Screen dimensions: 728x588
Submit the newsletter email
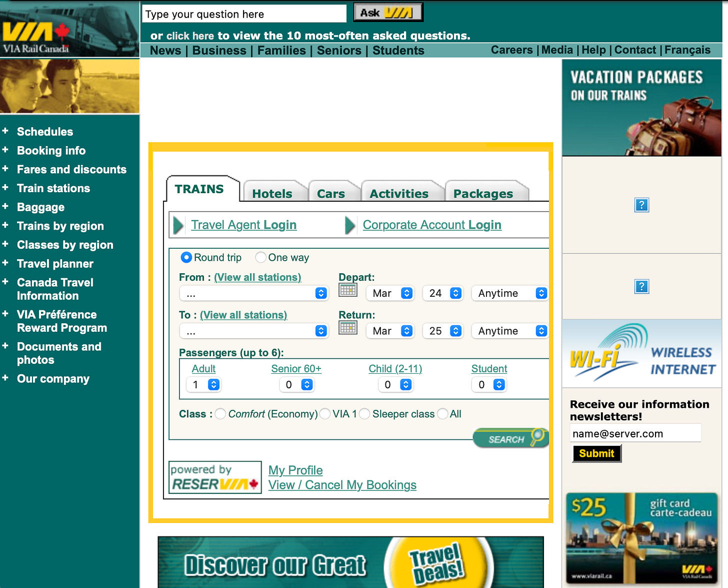click(596, 453)
